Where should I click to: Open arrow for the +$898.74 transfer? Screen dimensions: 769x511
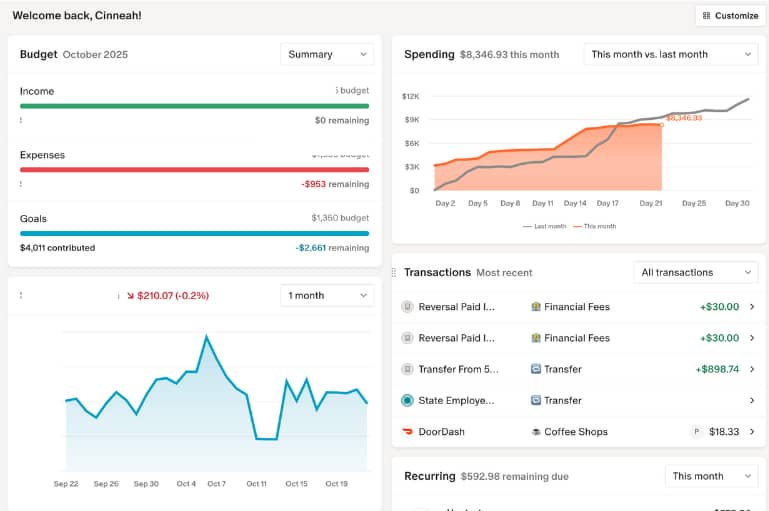click(x=752, y=369)
